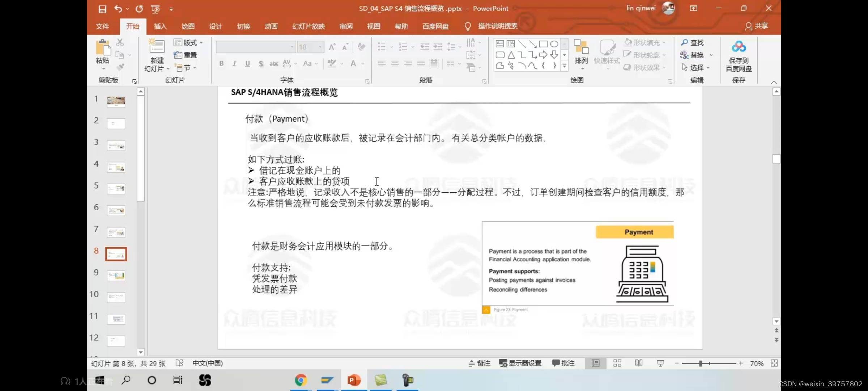Switch to the 动画 animations tab
The width and height of the screenshot is (868, 391).
pyautogui.click(x=271, y=26)
